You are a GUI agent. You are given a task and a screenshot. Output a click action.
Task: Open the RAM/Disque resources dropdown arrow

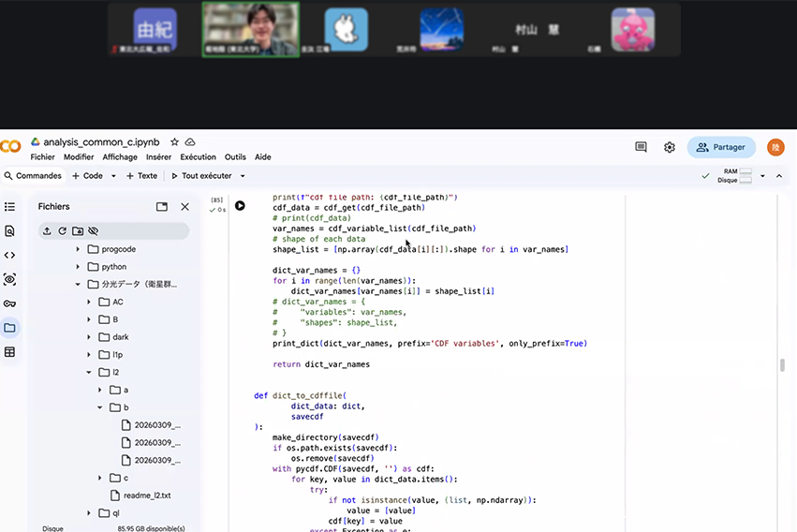pyautogui.click(x=762, y=175)
